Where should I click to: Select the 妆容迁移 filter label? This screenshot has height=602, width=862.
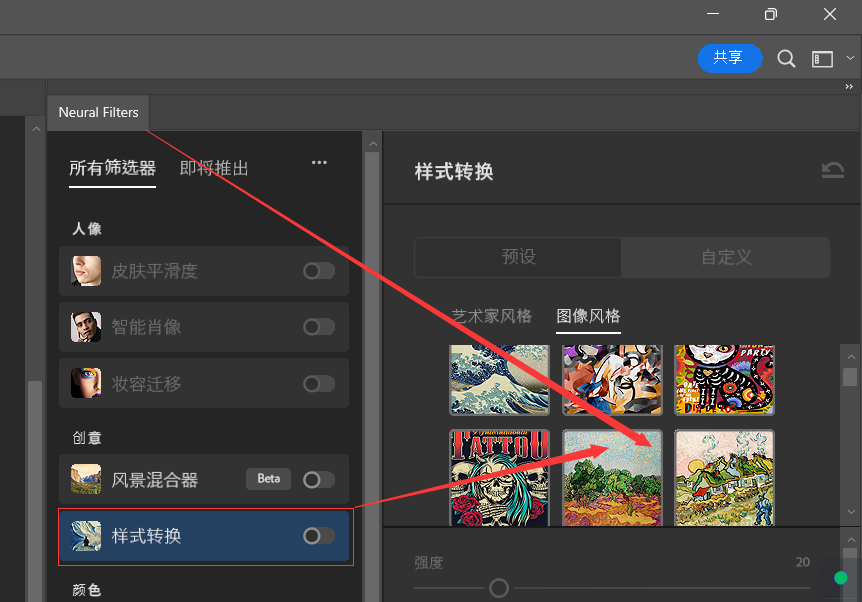pos(146,384)
